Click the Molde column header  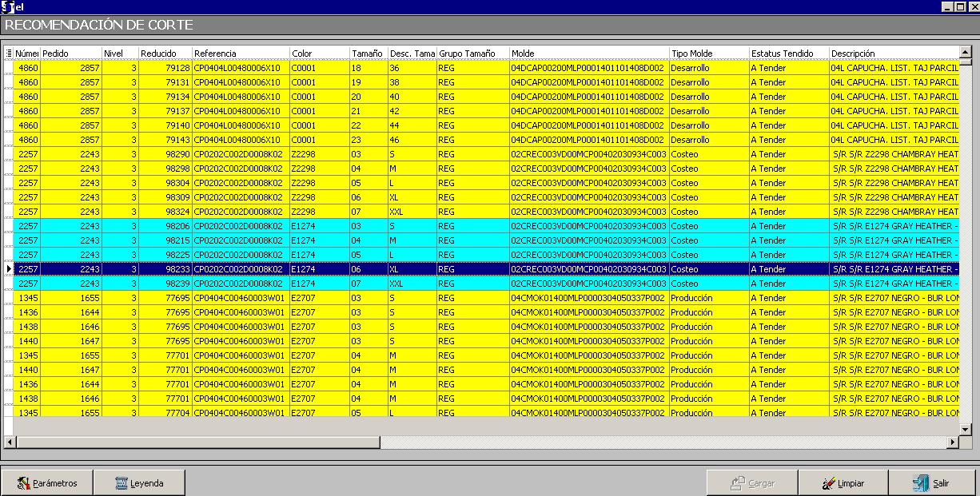[x=588, y=54]
